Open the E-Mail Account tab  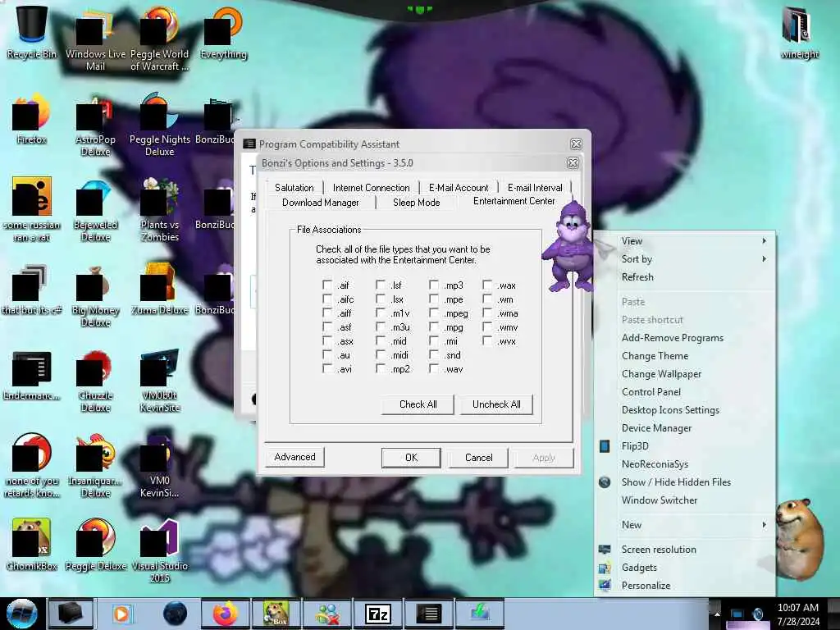click(x=459, y=188)
